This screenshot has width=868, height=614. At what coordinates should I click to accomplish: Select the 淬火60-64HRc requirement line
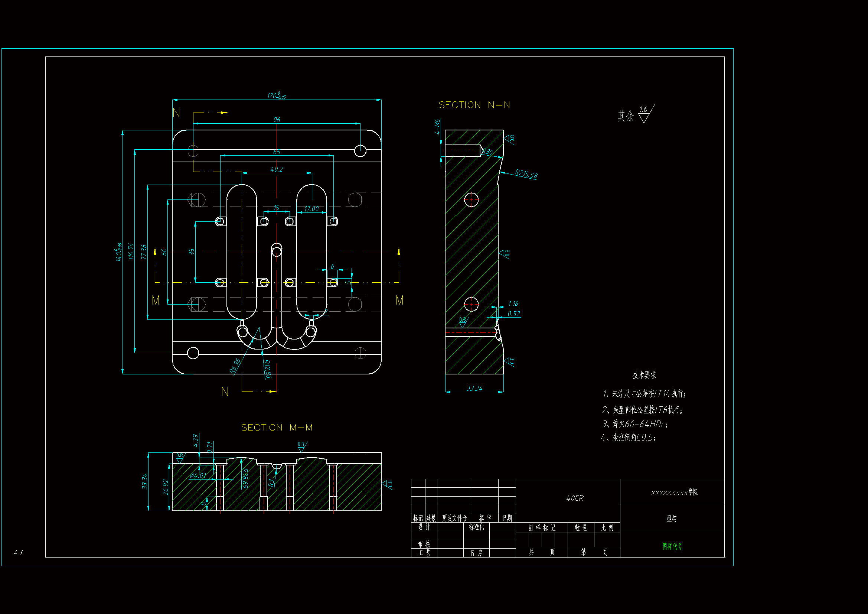point(635,424)
